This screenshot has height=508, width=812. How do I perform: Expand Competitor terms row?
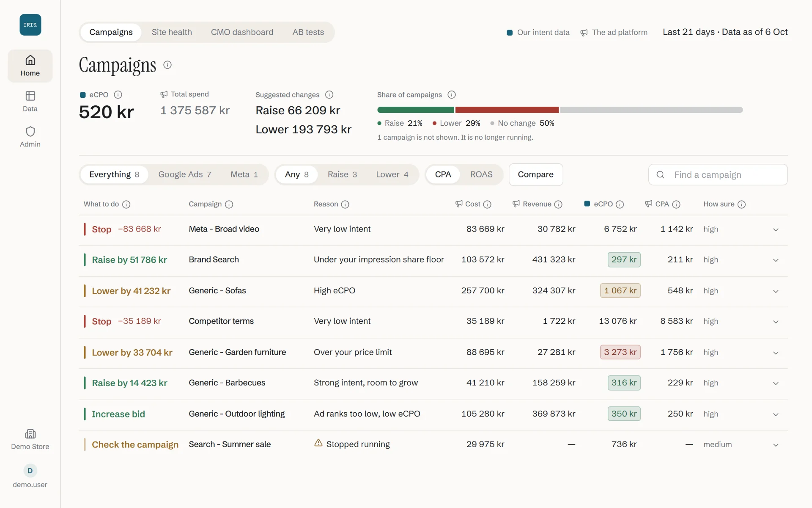776,322
